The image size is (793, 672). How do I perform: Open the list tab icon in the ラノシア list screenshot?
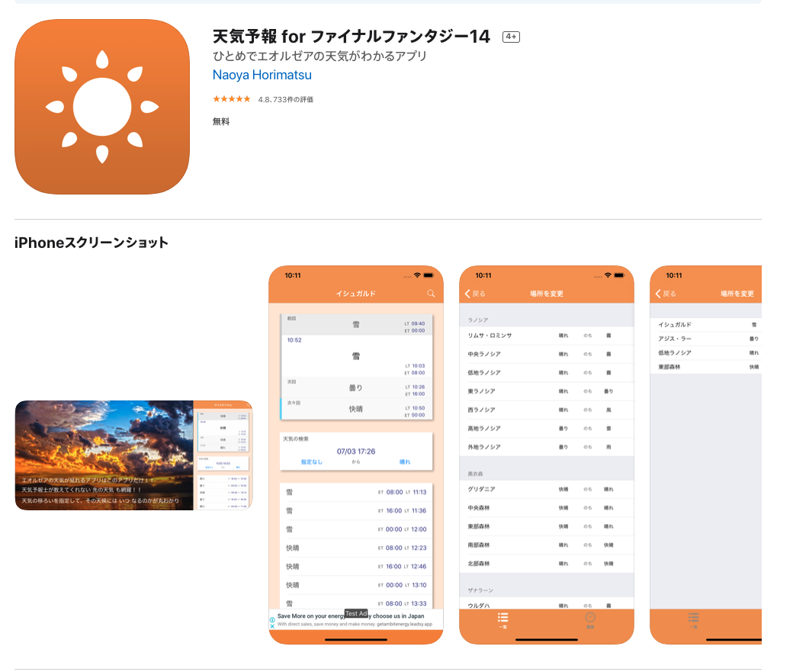coord(502,620)
